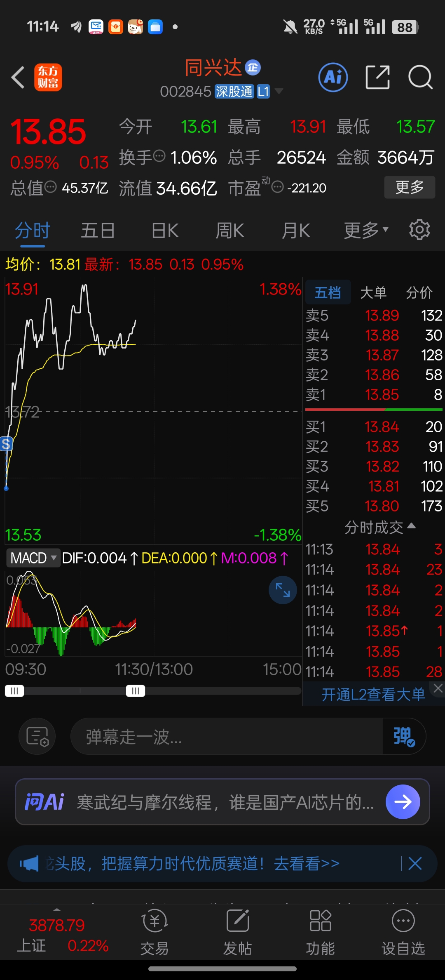Tap the right chart range slider handle
The width and height of the screenshot is (445, 980).
pyautogui.click(x=136, y=691)
